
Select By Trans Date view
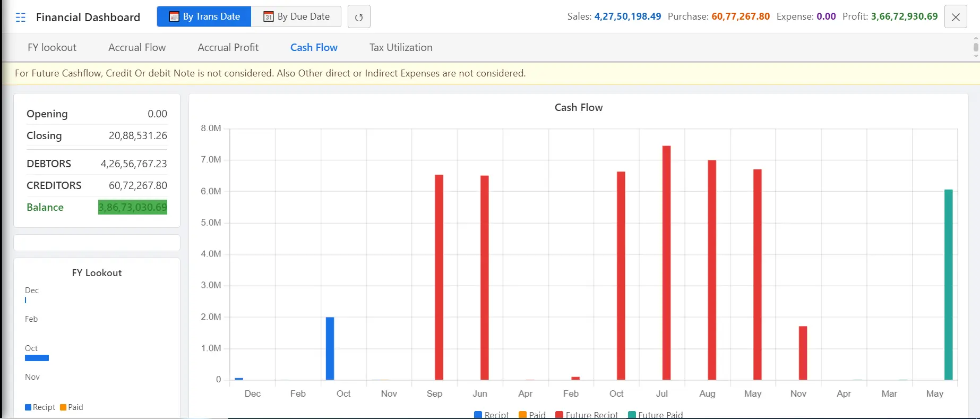tap(204, 16)
